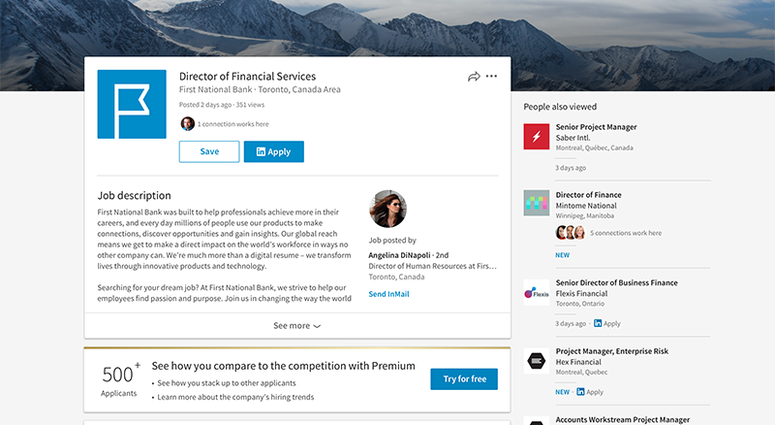Click the share arrow icon
The width and height of the screenshot is (775, 425).
pos(474,77)
